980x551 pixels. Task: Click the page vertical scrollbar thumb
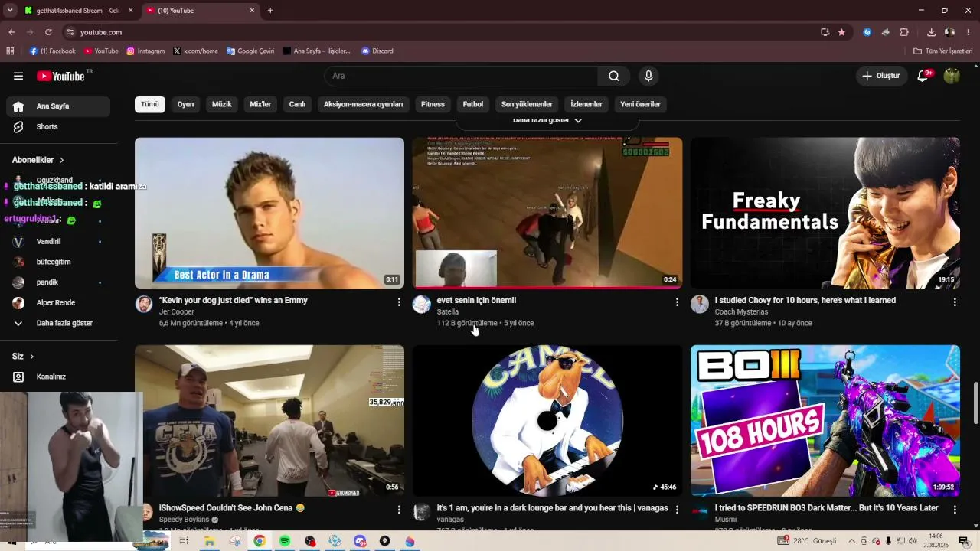[x=975, y=403]
